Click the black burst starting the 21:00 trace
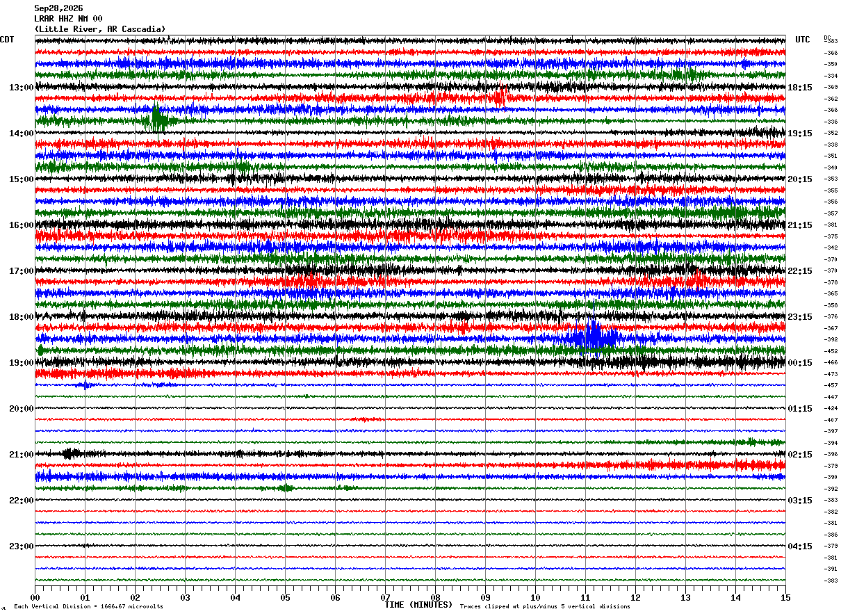 71,453
